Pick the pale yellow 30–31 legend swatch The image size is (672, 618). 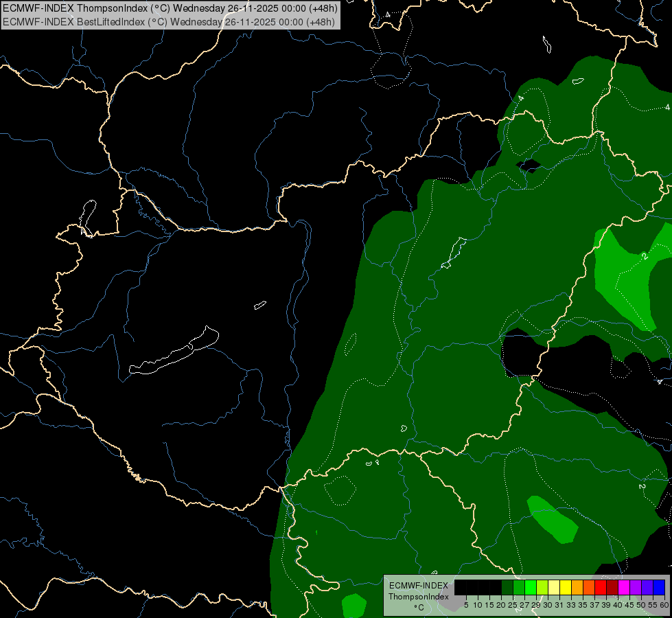coord(554,587)
